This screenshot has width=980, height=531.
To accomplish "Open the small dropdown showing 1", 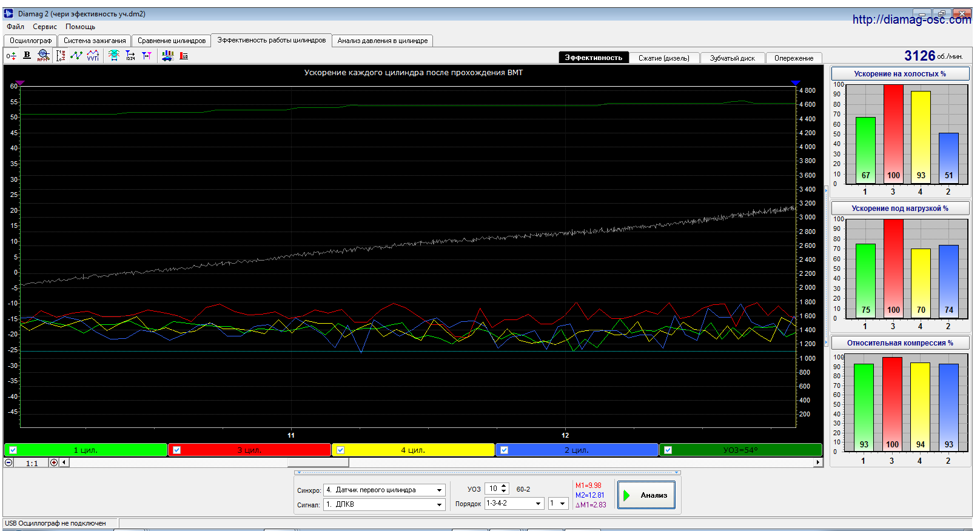I will pos(562,504).
